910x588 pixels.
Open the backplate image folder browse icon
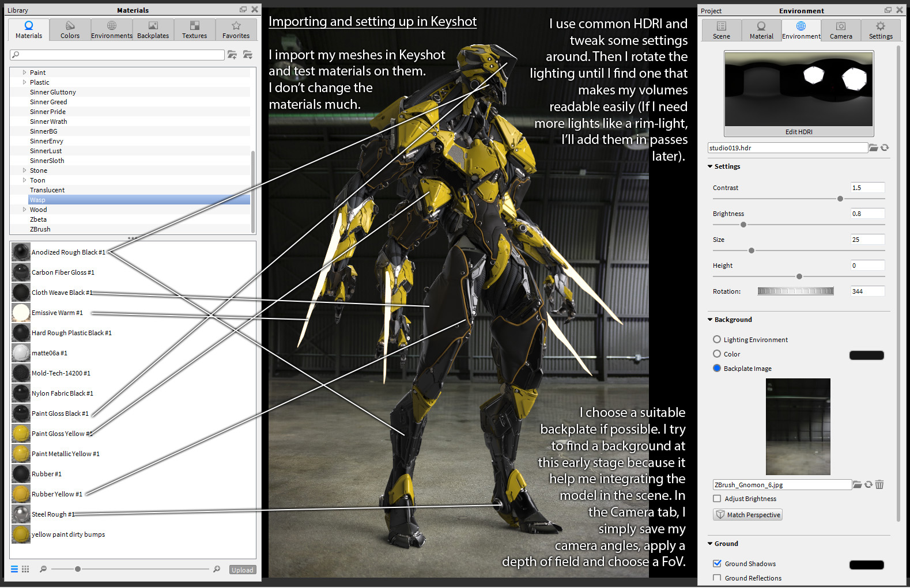(858, 485)
